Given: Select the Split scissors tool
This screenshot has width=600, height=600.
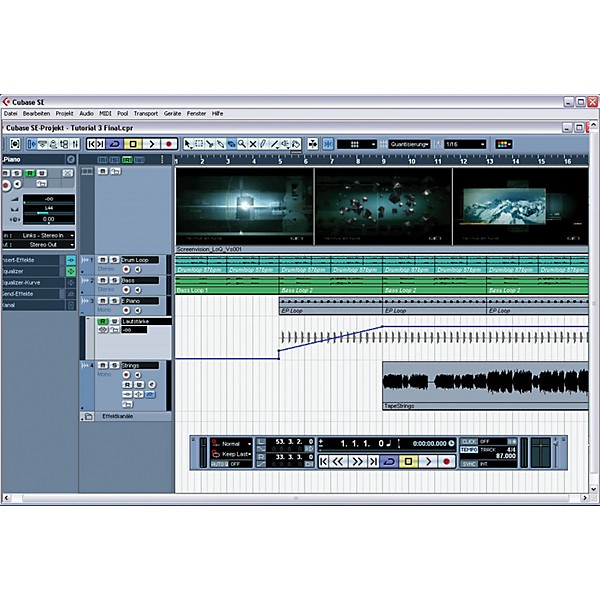Looking at the screenshot, I should 210,144.
